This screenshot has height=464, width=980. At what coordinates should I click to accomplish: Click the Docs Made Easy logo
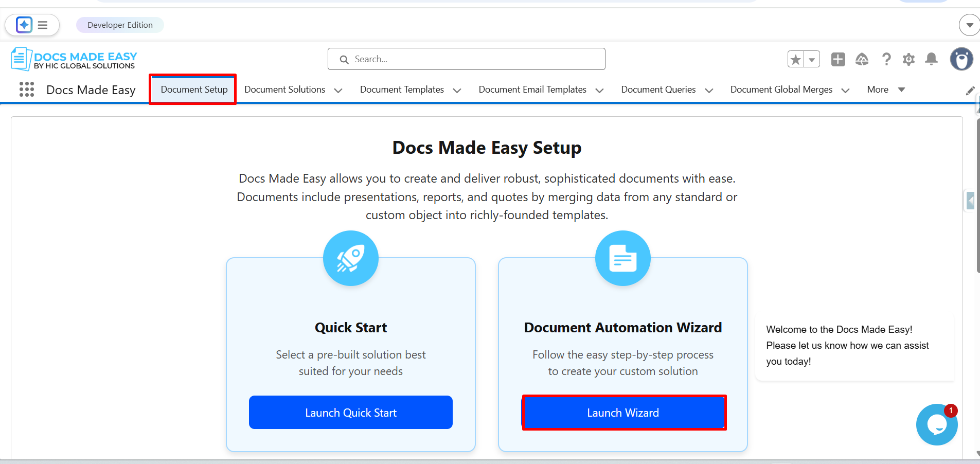[74, 59]
